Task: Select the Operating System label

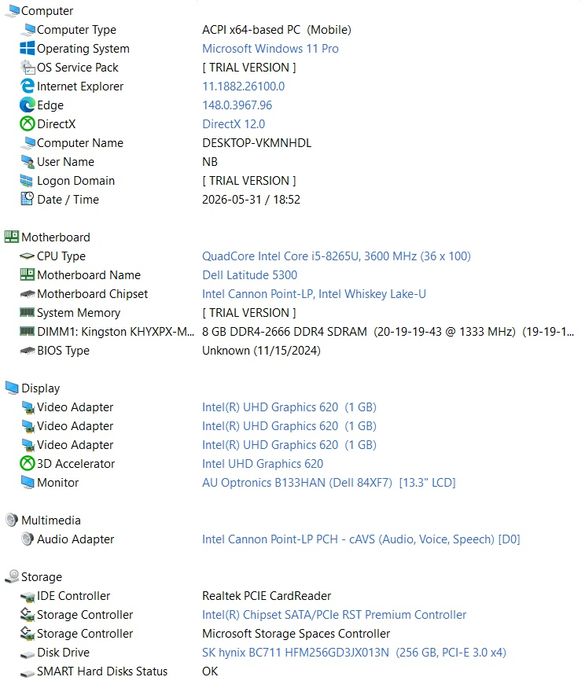Action: pos(83,49)
